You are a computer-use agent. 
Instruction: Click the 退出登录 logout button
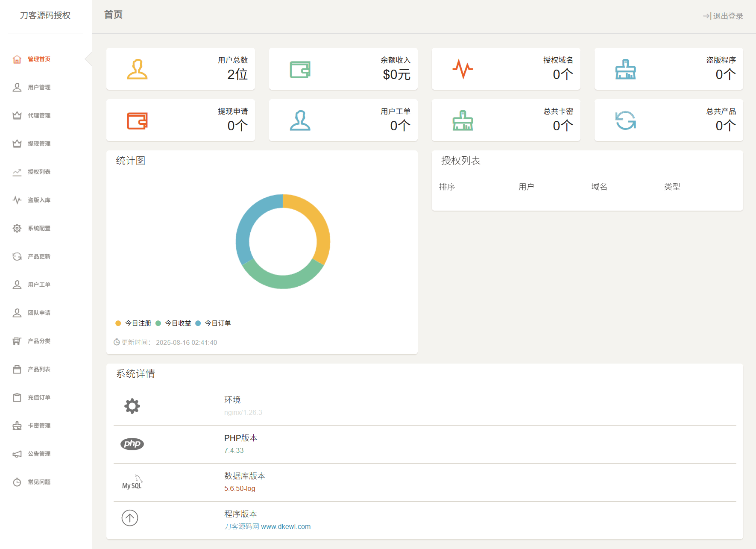tap(723, 16)
